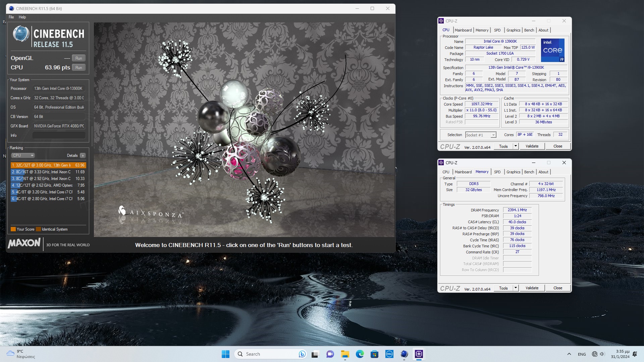
Task: Switch to Bench tab in the upper CPU-Z window
Action: [x=529, y=30]
